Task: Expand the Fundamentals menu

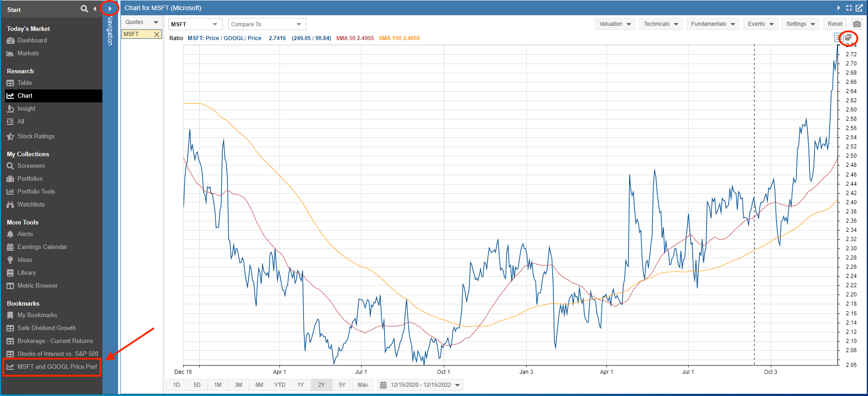Action: (x=713, y=24)
